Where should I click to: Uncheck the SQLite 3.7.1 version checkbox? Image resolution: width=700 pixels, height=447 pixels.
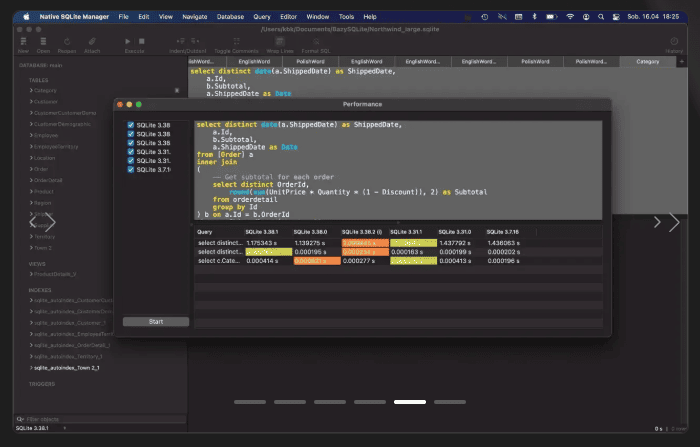tap(131, 170)
